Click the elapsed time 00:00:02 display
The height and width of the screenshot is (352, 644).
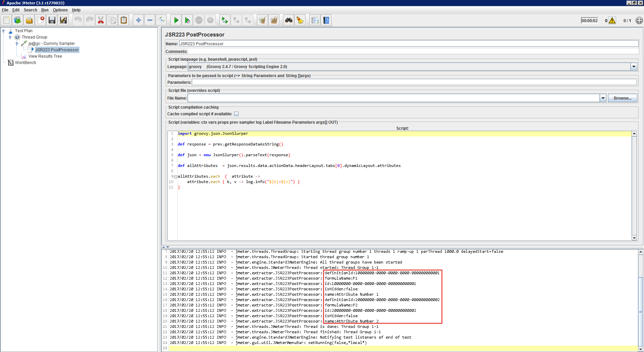pos(589,20)
